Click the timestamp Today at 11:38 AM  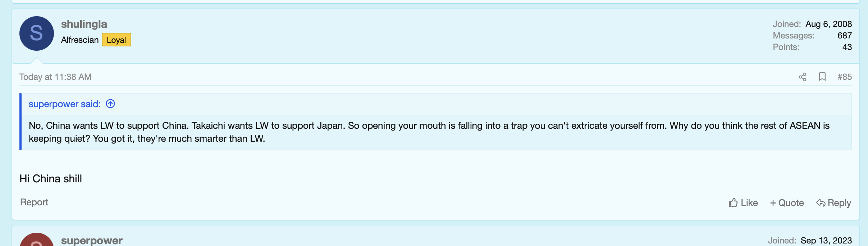[55, 77]
